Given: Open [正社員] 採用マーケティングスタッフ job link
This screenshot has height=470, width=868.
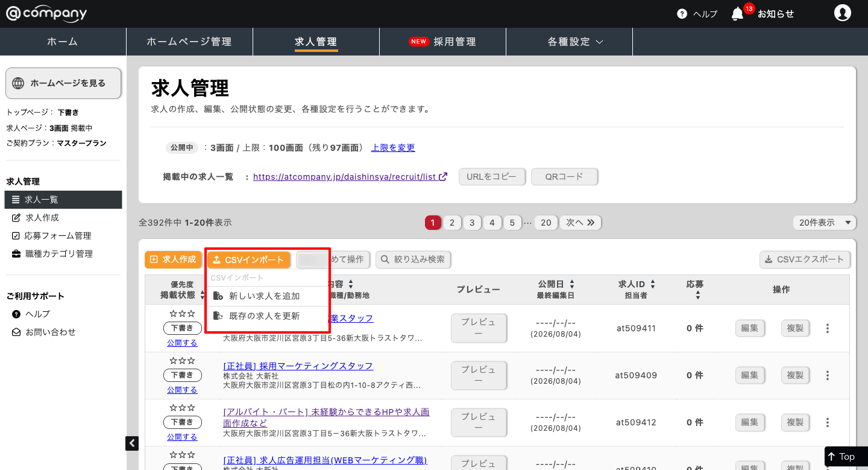Looking at the screenshot, I should 298,366.
